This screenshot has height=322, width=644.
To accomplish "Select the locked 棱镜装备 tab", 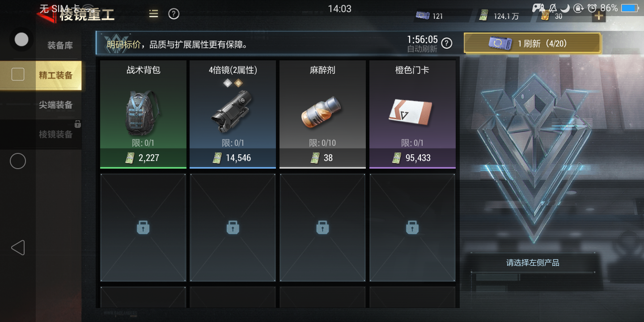I will [x=56, y=134].
